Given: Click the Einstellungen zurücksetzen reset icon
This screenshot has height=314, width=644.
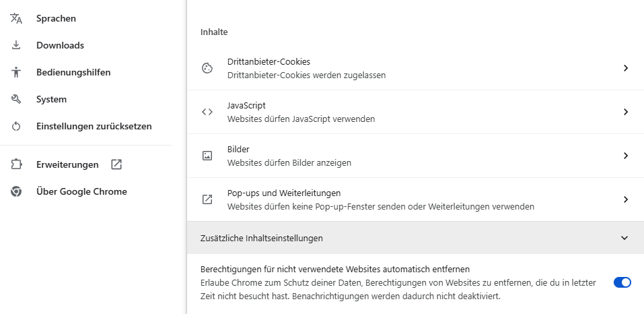Looking at the screenshot, I should [x=16, y=126].
